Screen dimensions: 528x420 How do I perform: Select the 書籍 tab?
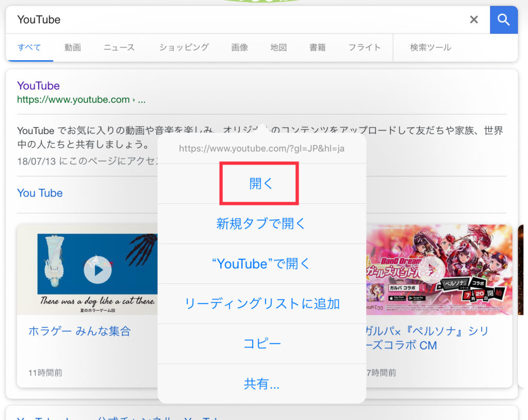pos(318,47)
